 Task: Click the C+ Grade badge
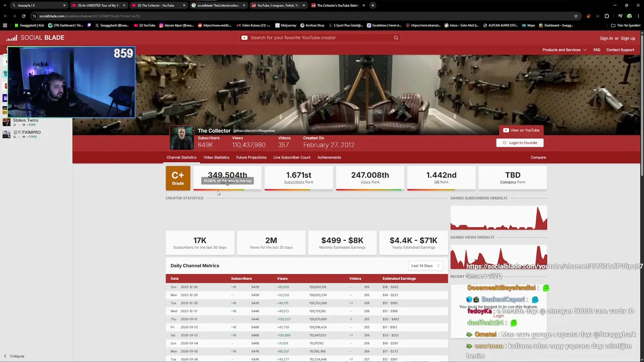tap(178, 178)
